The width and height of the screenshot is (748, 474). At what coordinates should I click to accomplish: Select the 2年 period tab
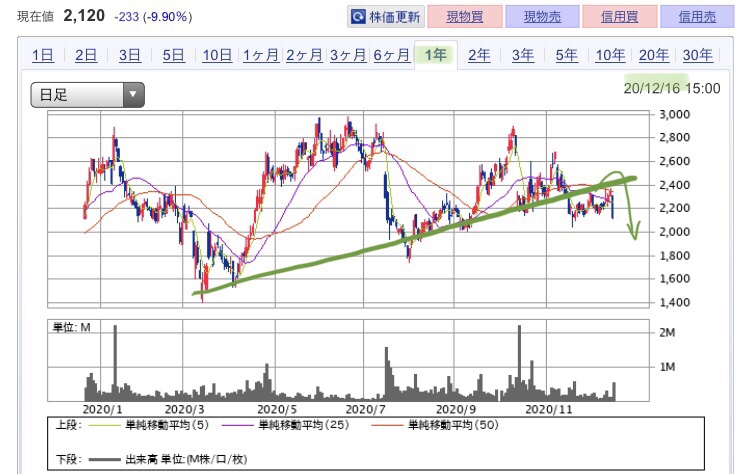click(479, 56)
